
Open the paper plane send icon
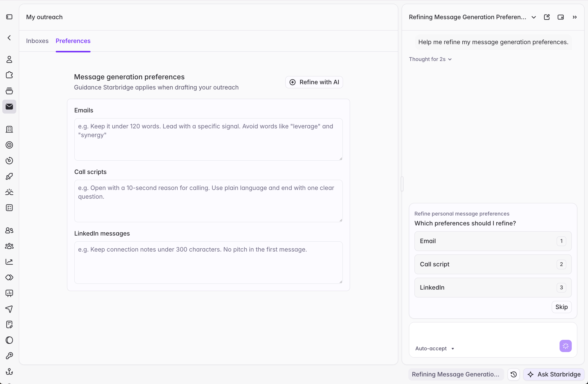click(x=9, y=309)
